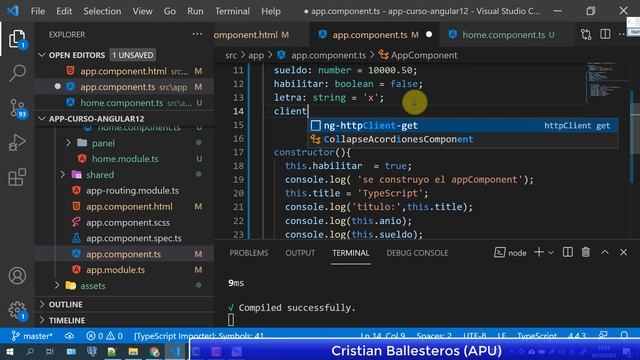
Task: Click the Chrome icon on taskbar
Action: pos(154,351)
